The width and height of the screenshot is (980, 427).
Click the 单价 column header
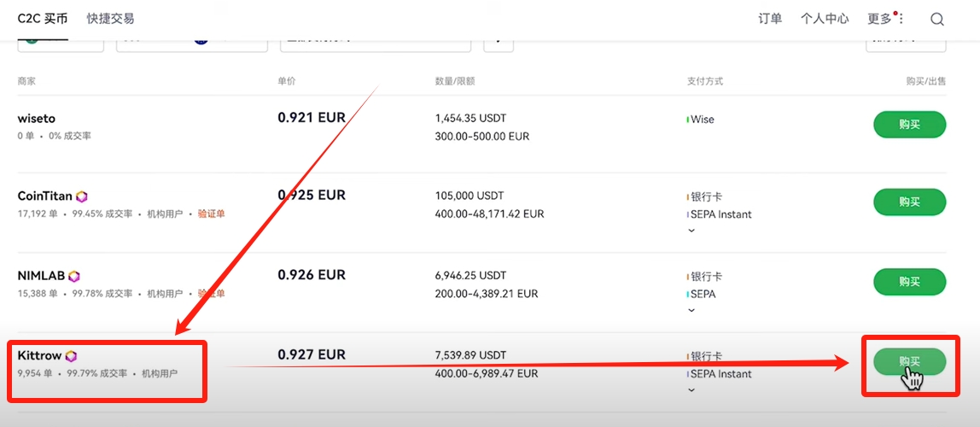[x=286, y=81]
